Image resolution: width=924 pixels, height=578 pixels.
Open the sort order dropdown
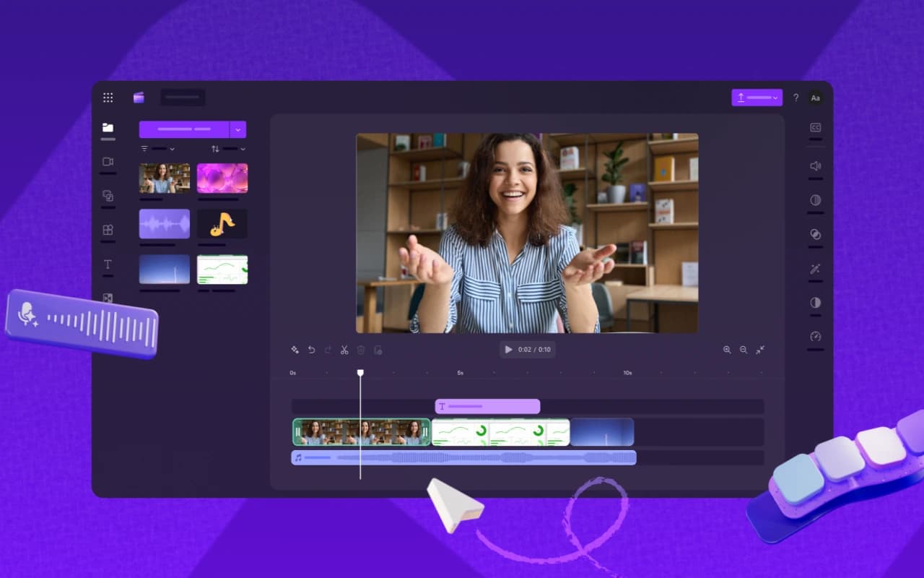coord(228,149)
